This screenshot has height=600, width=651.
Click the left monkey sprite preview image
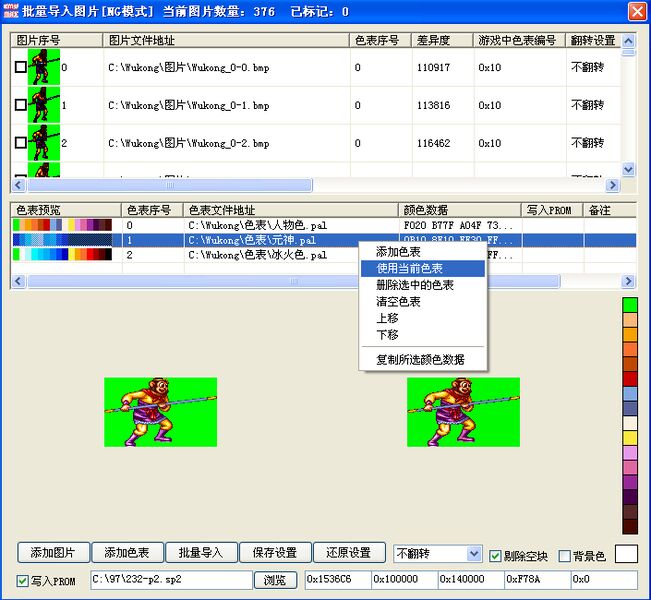(160, 412)
